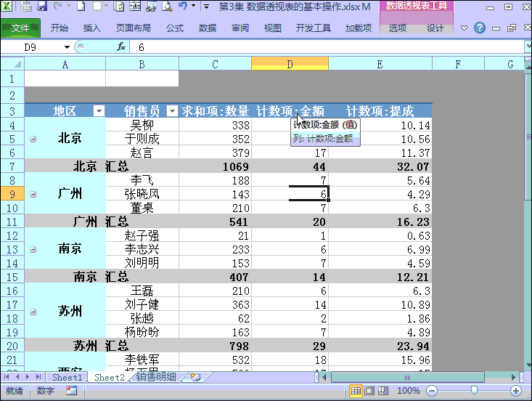The image size is (532, 401).
Task: Expand the formula bar
Action: [x=528, y=46]
